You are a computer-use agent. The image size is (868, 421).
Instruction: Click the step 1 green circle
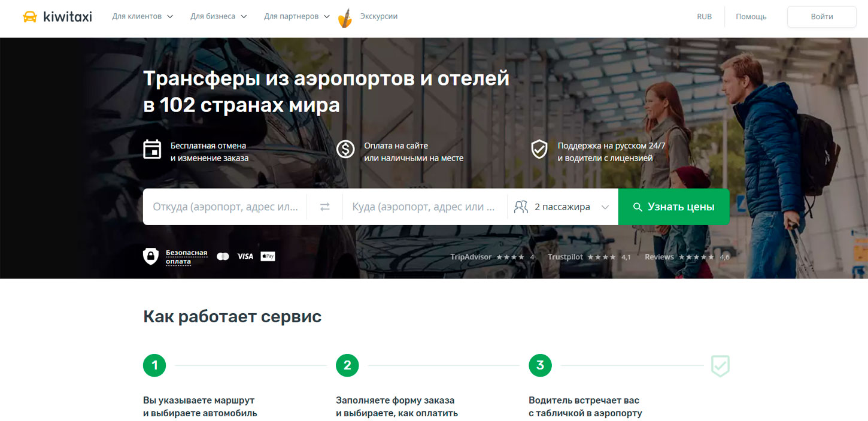[x=154, y=365]
